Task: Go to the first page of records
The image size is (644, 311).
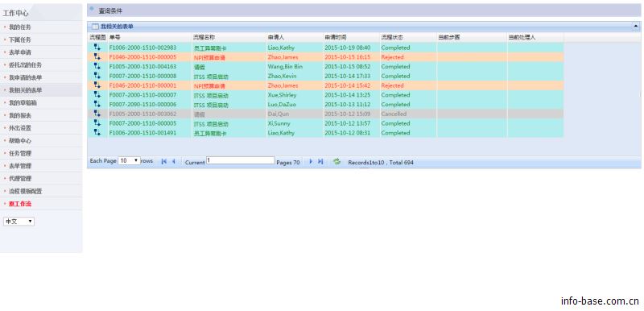Action: [164, 162]
